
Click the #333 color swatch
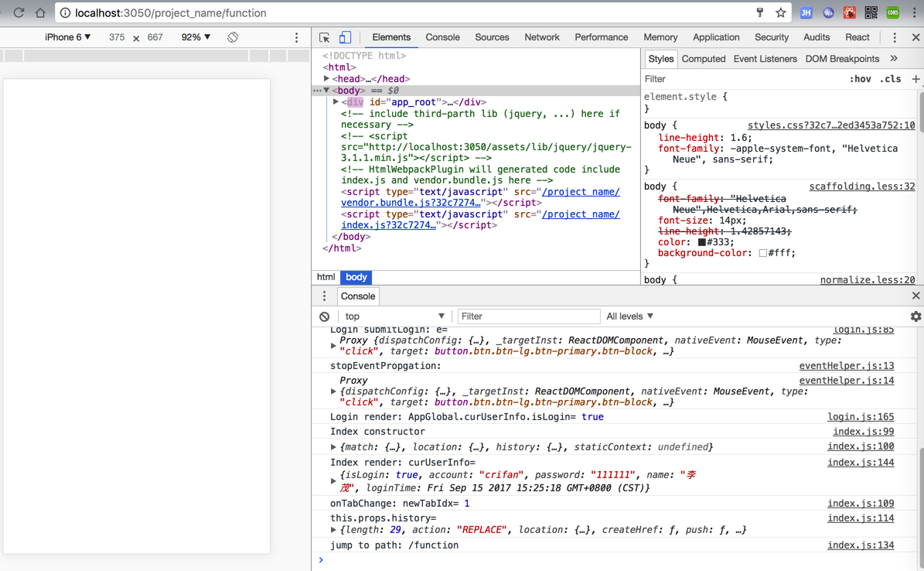(x=702, y=242)
